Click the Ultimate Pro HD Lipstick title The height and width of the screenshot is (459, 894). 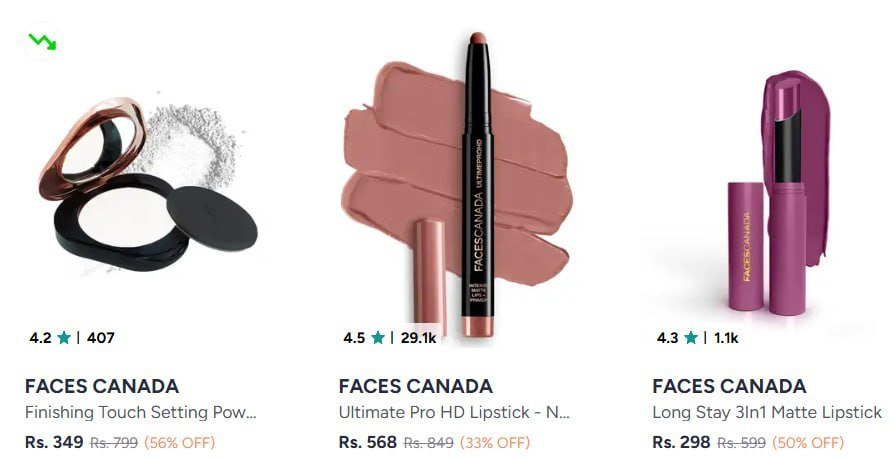pos(454,412)
